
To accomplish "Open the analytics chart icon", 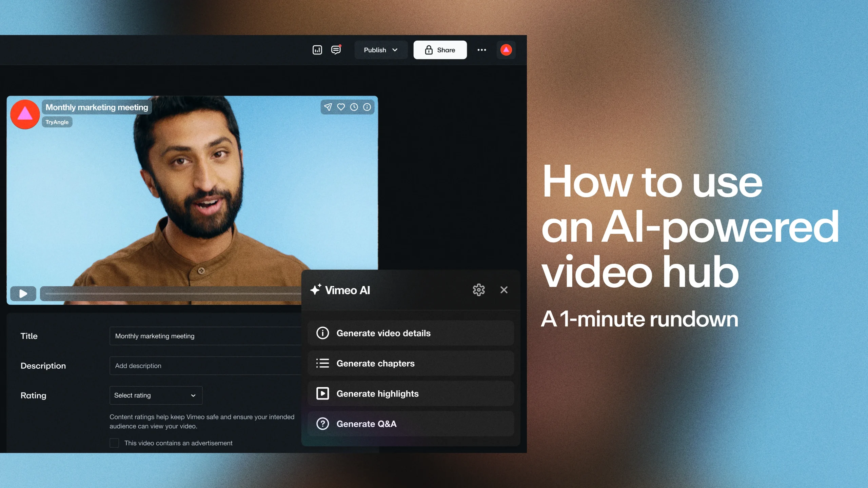I will tap(317, 50).
